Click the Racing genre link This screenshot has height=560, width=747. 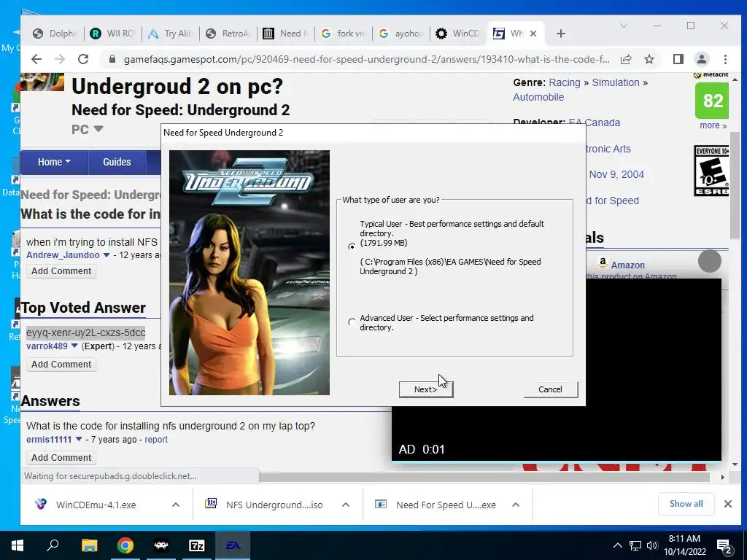coord(565,82)
